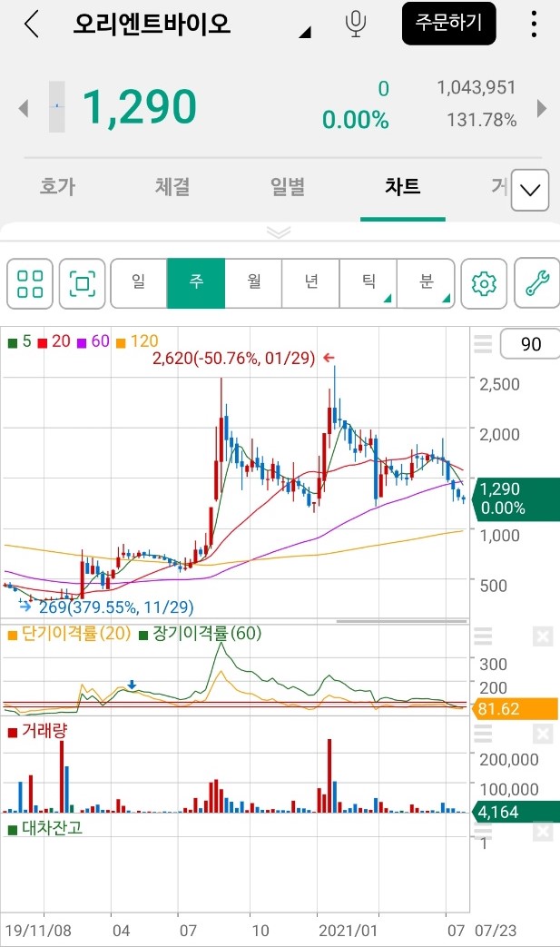Switch to the 일별 tab

click(287, 187)
